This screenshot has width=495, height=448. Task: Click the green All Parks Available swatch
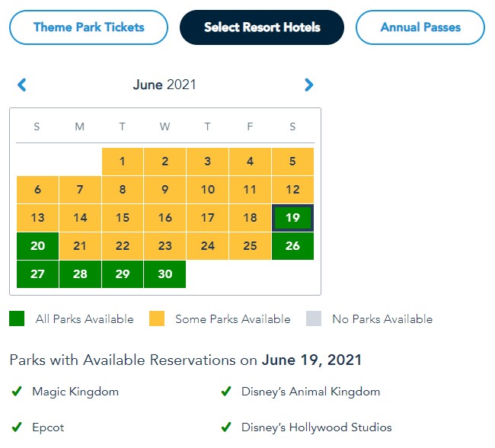click(x=17, y=319)
